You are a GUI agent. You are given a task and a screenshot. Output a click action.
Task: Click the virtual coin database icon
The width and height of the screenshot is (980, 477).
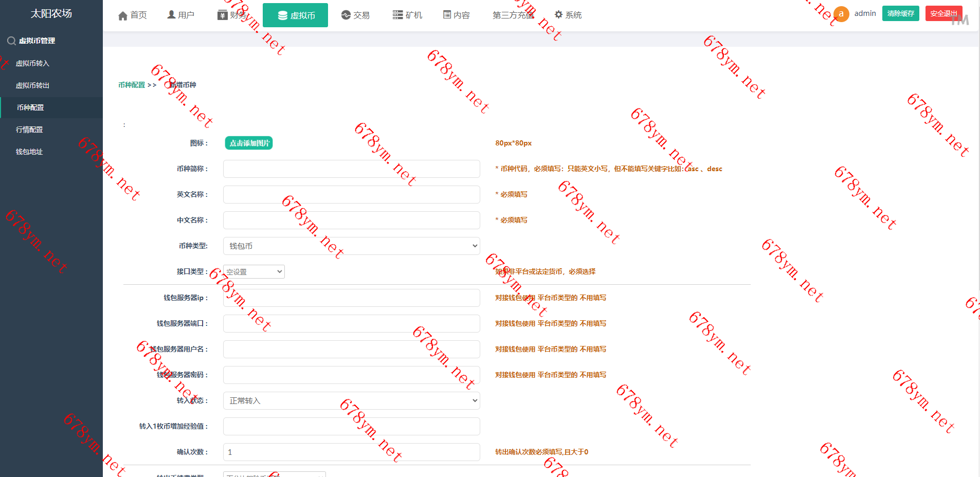pos(282,15)
